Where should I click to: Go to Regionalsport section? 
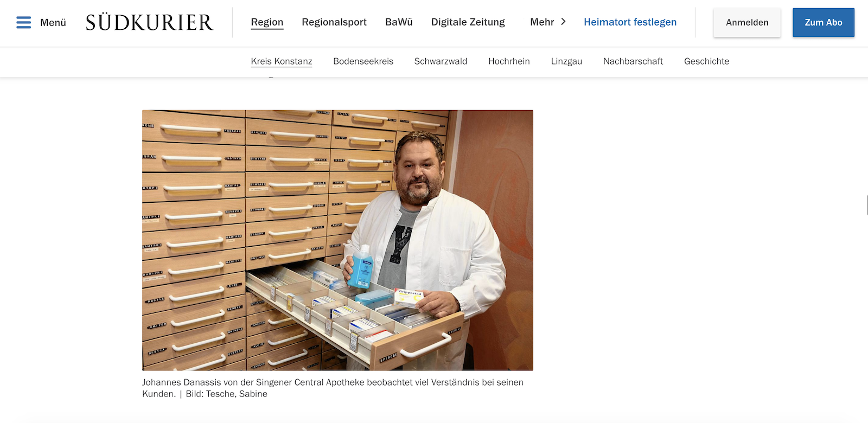[334, 22]
